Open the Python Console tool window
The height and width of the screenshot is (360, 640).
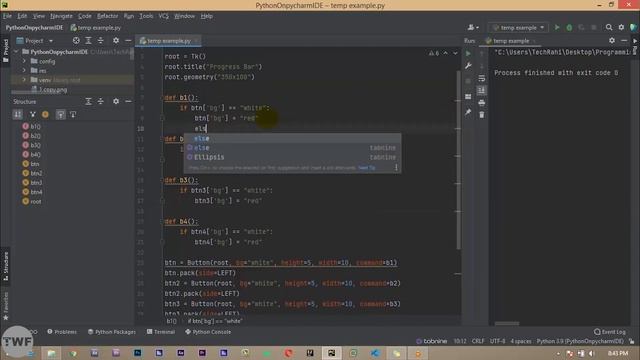coord(208,332)
